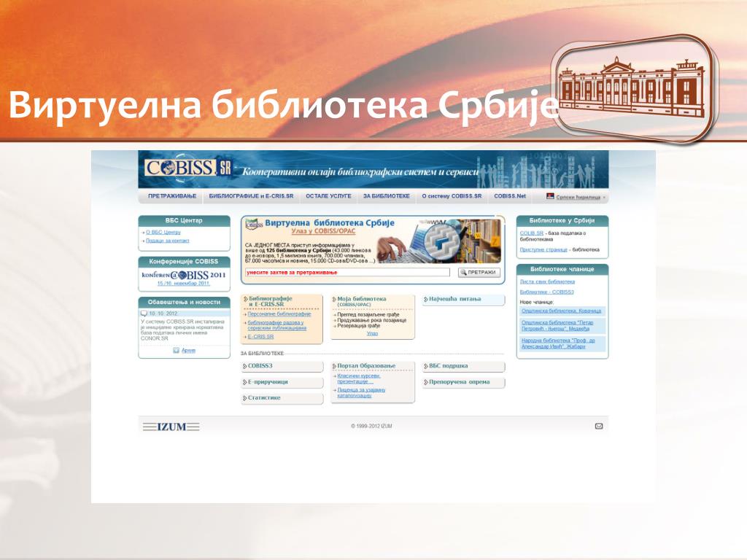This screenshot has width=747, height=560.
Task: Expand the Најчешћа питања section
Action: point(462,300)
